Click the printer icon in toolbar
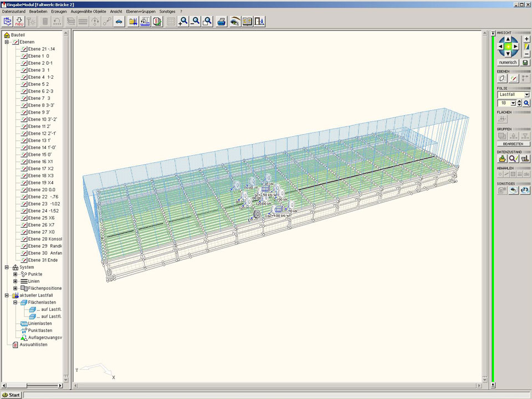532x399 pixels. click(x=221, y=22)
